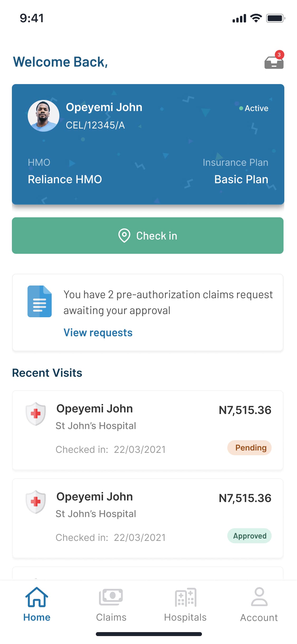The height and width of the screenshot is (644, 297).
Task: Tap the battery icon in status bar
Action: pos(275,18)
